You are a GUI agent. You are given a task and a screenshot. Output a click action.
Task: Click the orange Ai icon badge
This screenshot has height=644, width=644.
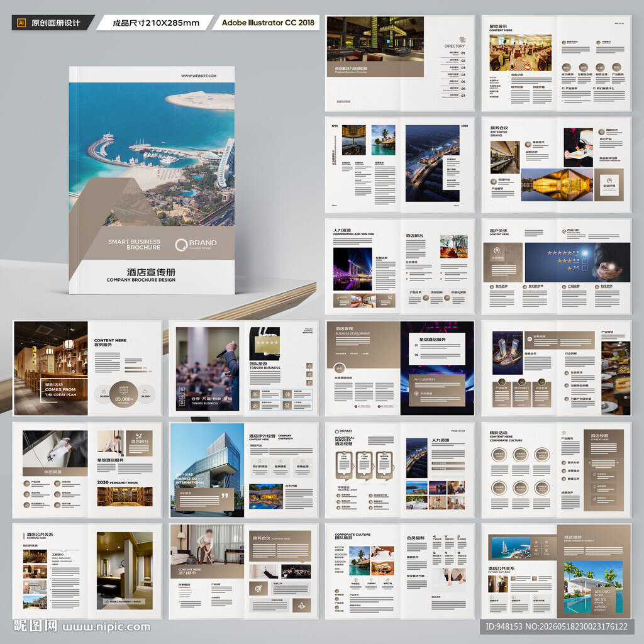(21, 23)
